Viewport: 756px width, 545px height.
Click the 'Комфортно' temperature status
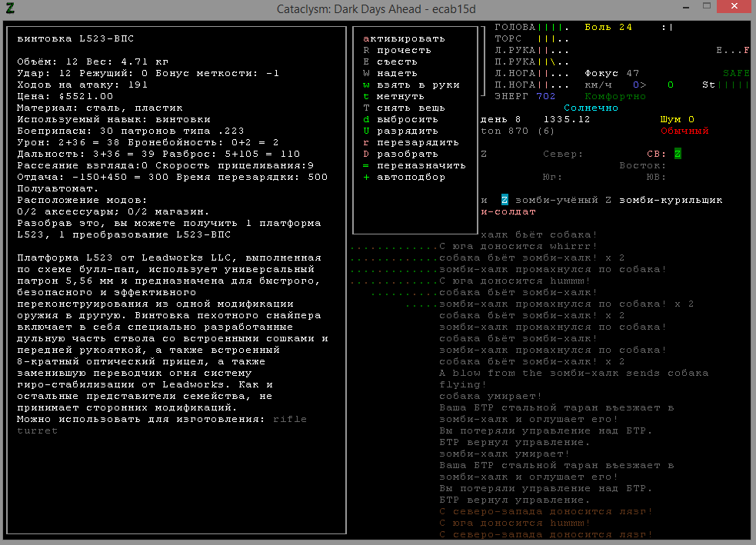pos(615,96)
